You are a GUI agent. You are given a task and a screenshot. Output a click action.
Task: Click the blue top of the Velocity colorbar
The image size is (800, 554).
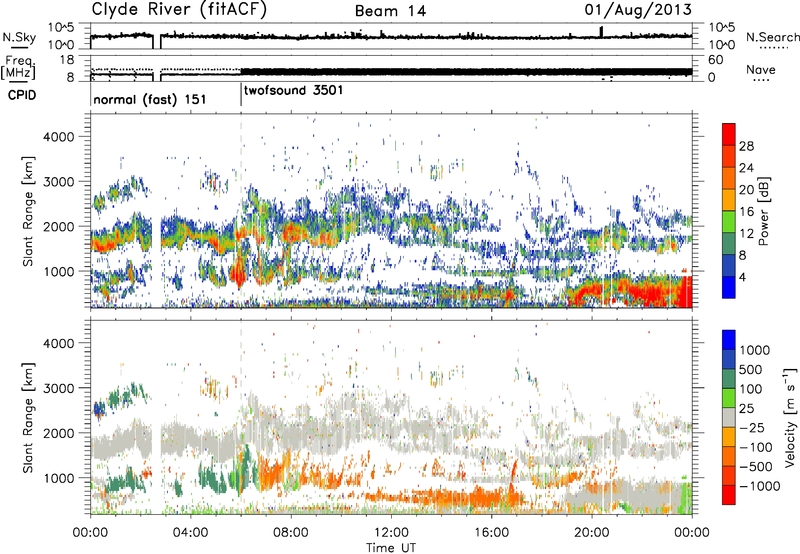click(729, 338)
